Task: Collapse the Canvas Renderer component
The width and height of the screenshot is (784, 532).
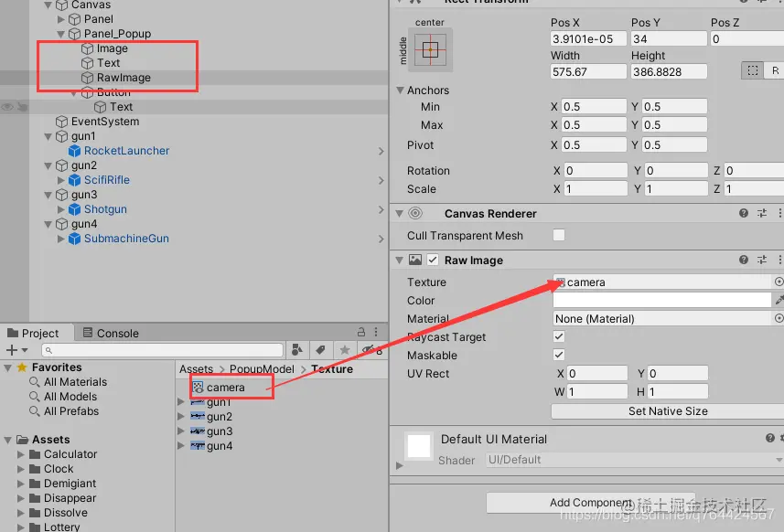Action: 399,214
